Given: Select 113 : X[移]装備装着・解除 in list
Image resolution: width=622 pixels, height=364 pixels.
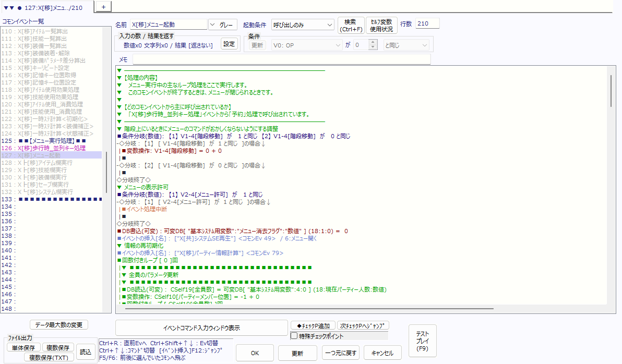Looking at the screenshot, I should [x=51, y=53].
